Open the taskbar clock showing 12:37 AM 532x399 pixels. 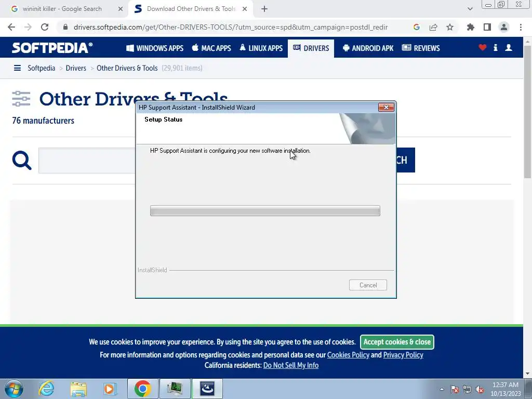click(506, 389)
